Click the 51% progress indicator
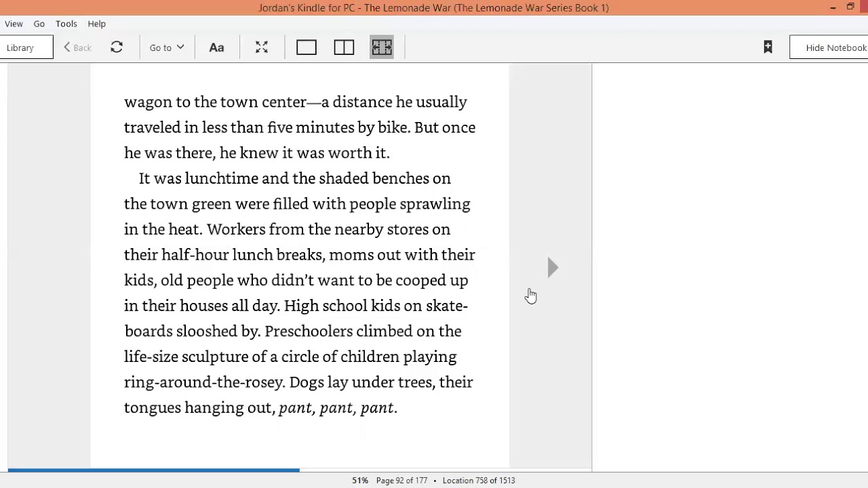The height and width of the screenshot is (488, 868). (360, 481)
